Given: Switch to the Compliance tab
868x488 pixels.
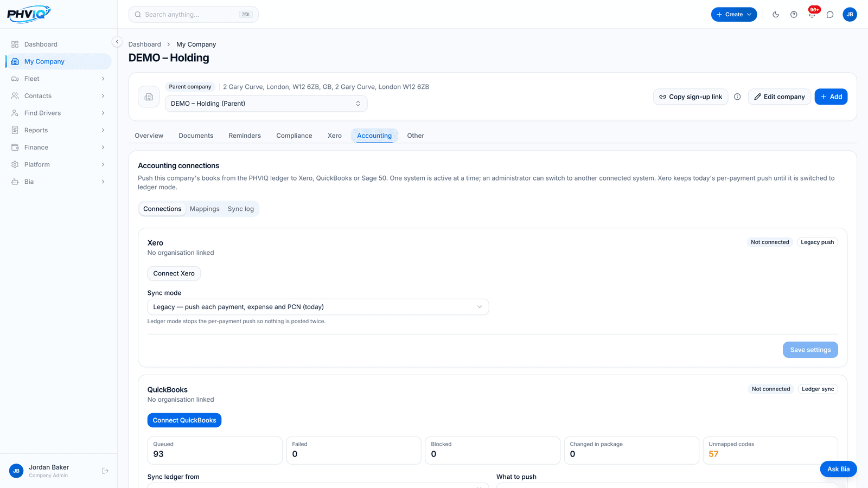Looking at the screenshot, I should 294,136.
